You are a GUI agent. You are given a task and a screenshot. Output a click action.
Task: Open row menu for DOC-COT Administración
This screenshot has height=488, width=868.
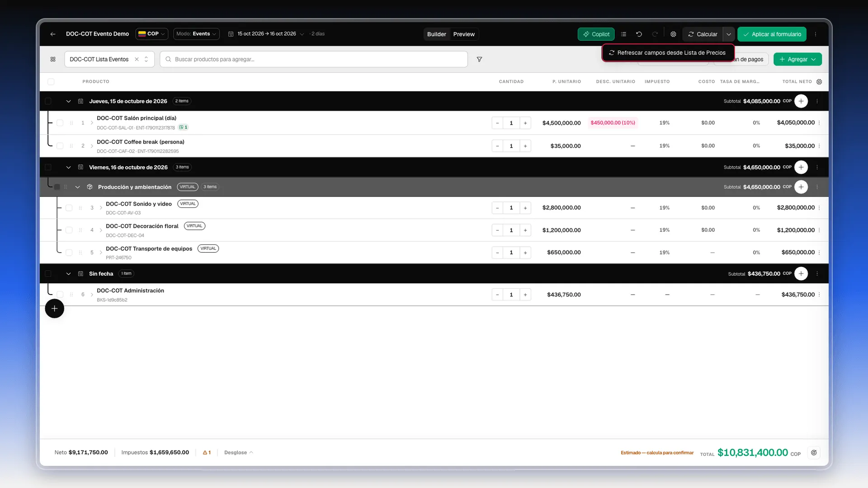coord(819,295)
